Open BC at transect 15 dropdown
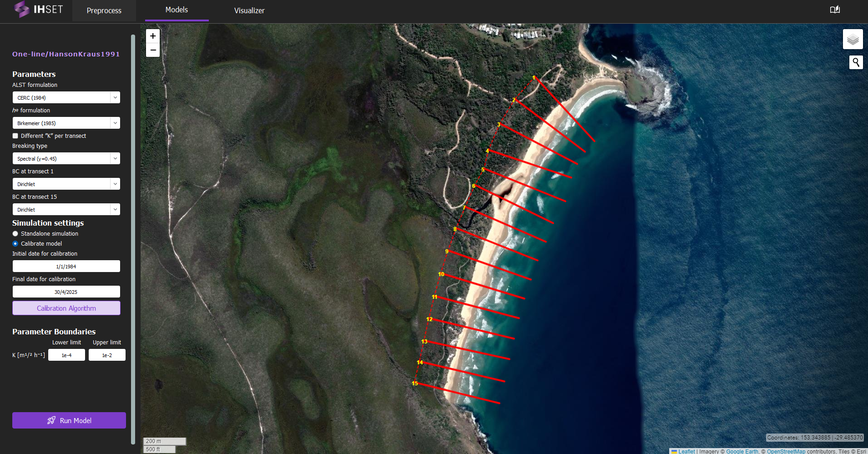The width and height of the screenshot is (868, 454). (66, 210)
